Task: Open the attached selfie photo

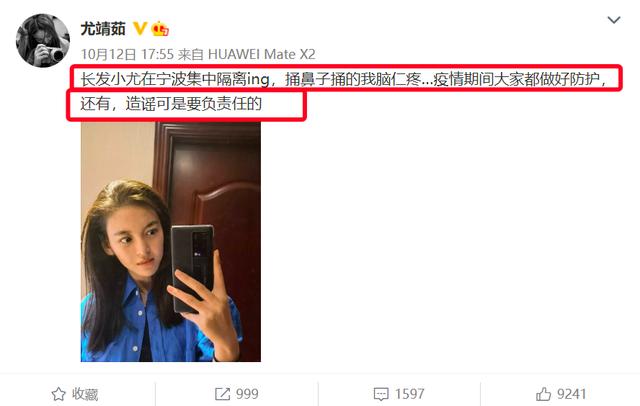Action: click(171, 242)
